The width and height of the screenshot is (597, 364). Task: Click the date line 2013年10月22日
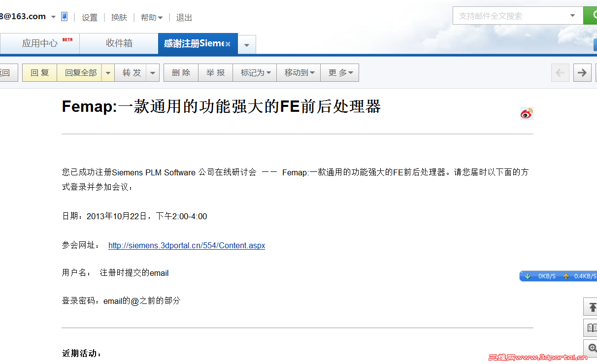tap(134, 216)
